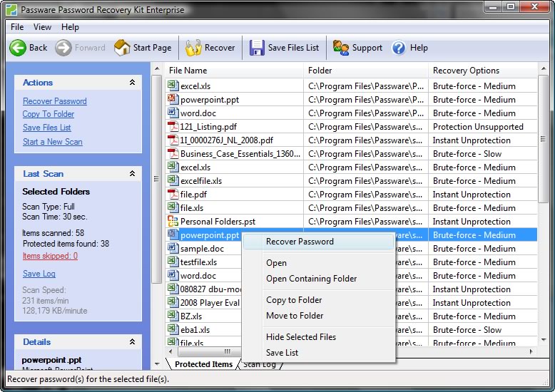Choose Recover Password from context menu
The image size is (555, 392).
tap(319, 242)
